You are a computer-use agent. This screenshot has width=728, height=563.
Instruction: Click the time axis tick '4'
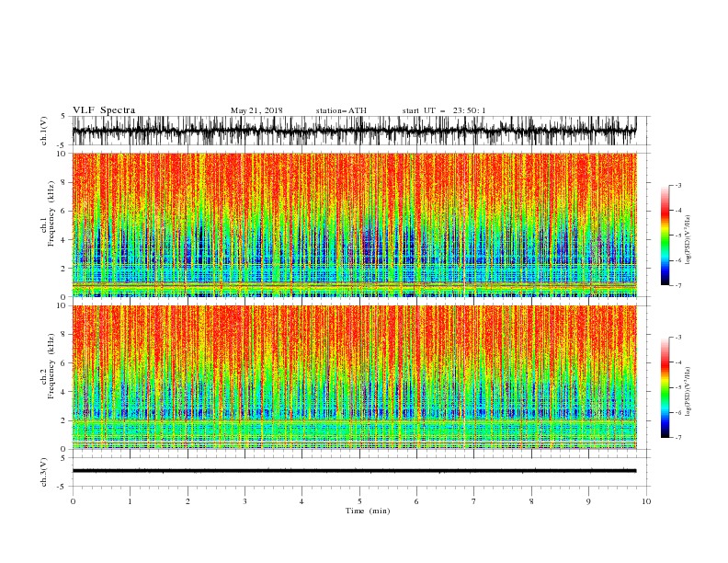pos(301,501)
